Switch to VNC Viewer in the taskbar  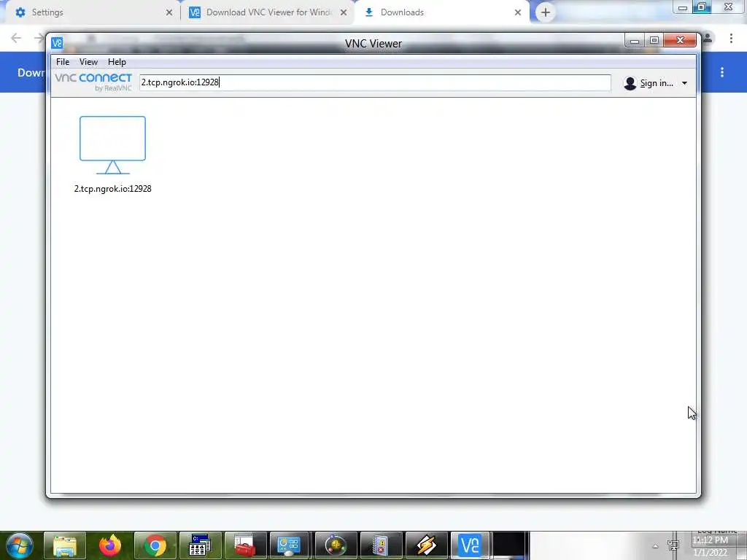point(471,545)
